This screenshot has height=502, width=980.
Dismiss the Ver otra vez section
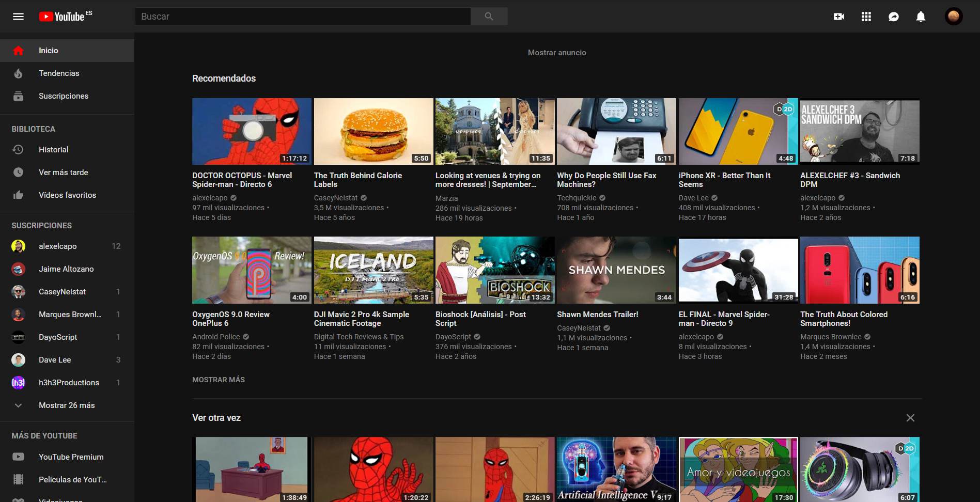point(910,418)
